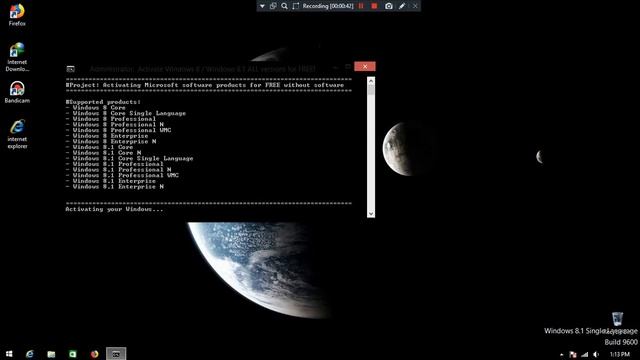Pause the Bandicam recording
Image resolution: width=640 pixels, height=360 pixels.
tap(361, 6)
